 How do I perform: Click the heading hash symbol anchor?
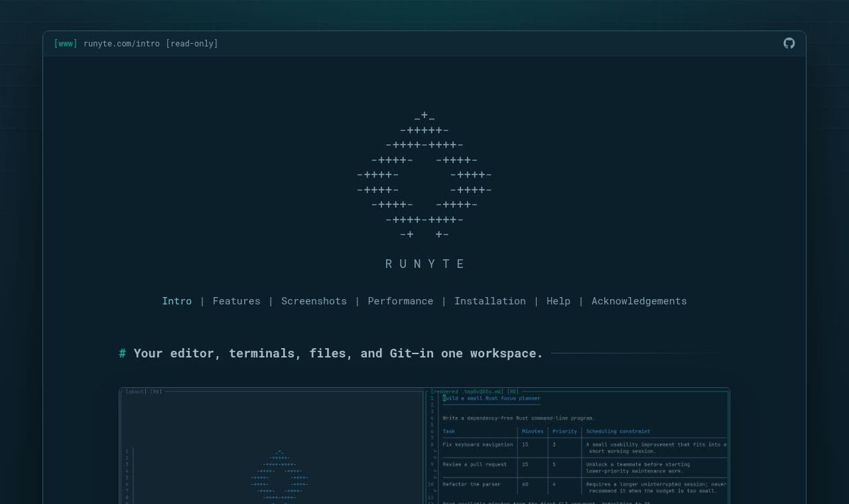[x=122, y=353]
